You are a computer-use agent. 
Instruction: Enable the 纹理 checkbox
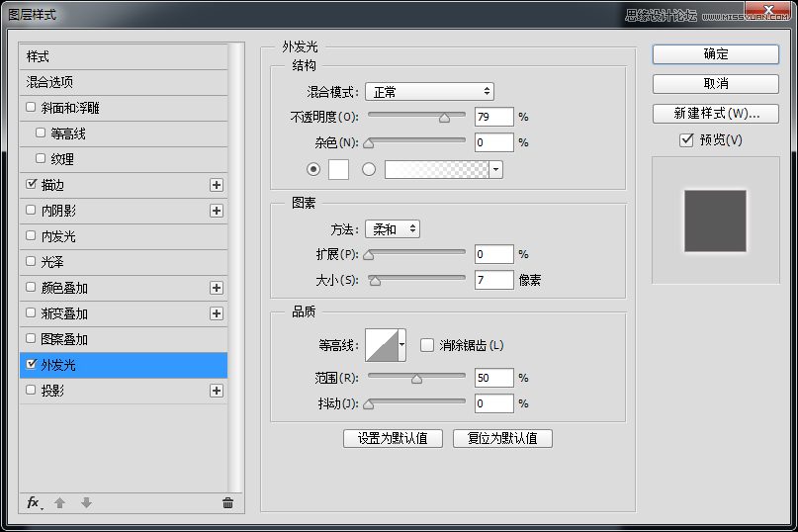click(41, 158)
